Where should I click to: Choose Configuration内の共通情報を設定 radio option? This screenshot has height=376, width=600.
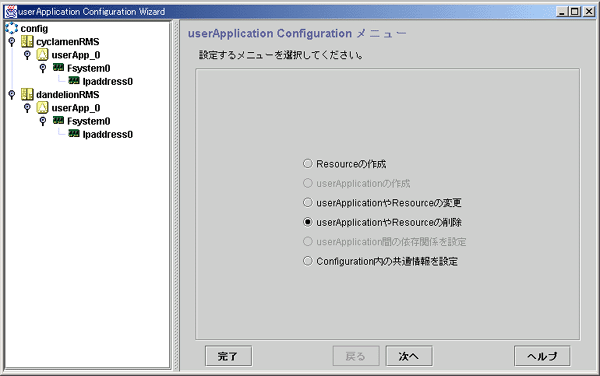tap(308, 261)
